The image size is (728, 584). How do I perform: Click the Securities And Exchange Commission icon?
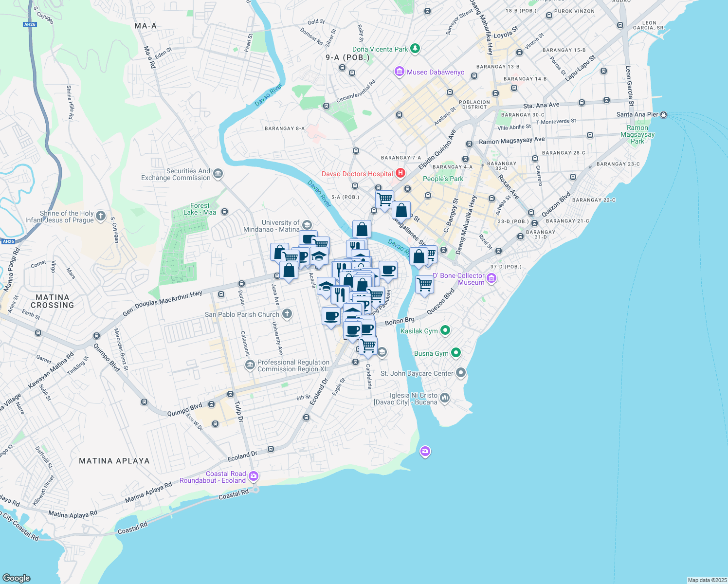pos(218,174)
